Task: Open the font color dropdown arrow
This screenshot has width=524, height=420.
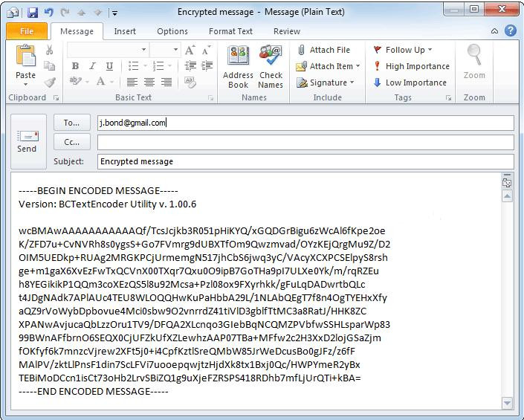Action: click(112, 82)
